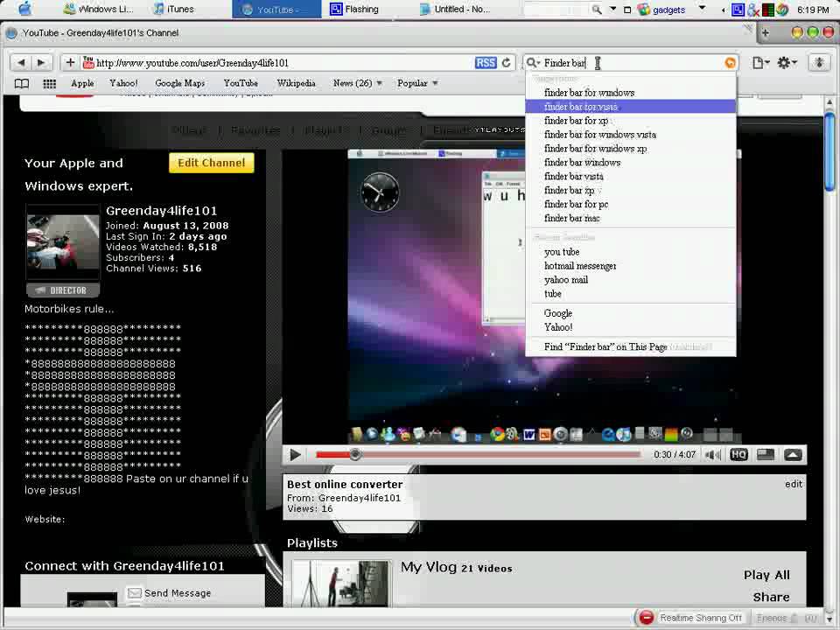Open a new tab with plus button
840x630 pixels.
click(765, 33)
